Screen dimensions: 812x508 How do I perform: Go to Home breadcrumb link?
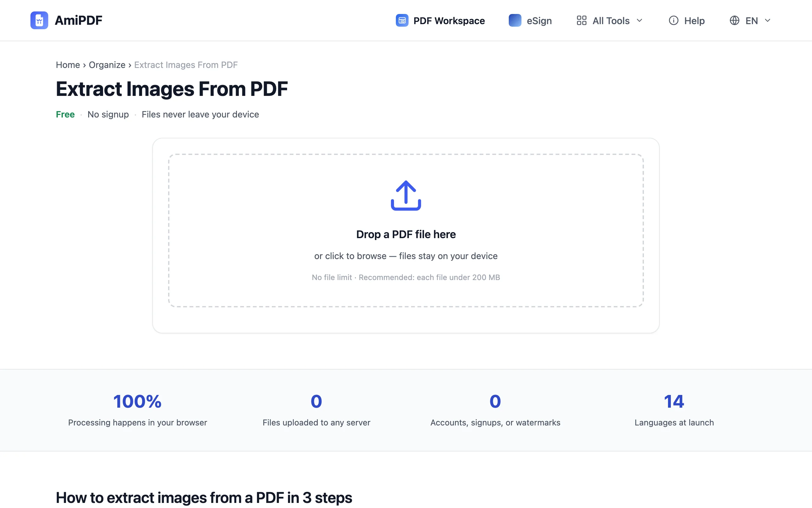coord(68,65)
